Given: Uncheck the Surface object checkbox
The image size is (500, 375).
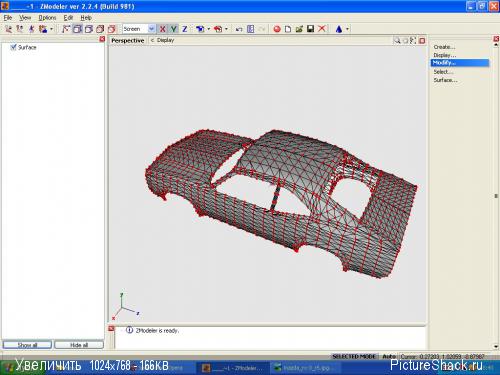Looking at the screenshot, I should 13,47.
